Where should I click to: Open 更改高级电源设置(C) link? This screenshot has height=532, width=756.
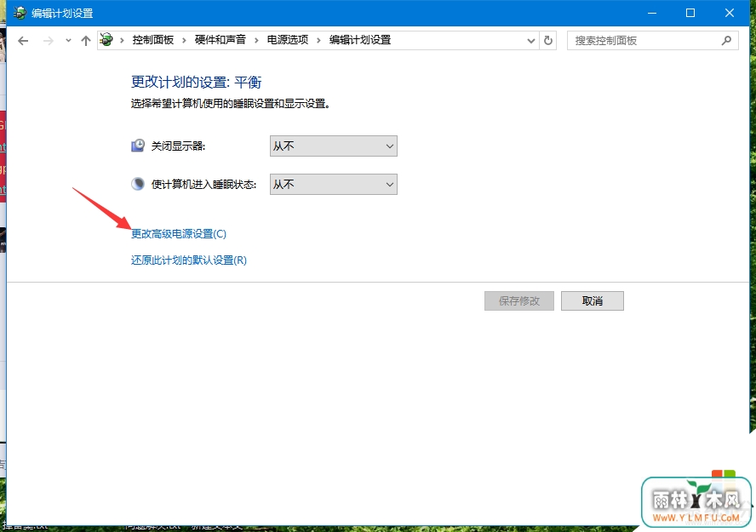179,234
